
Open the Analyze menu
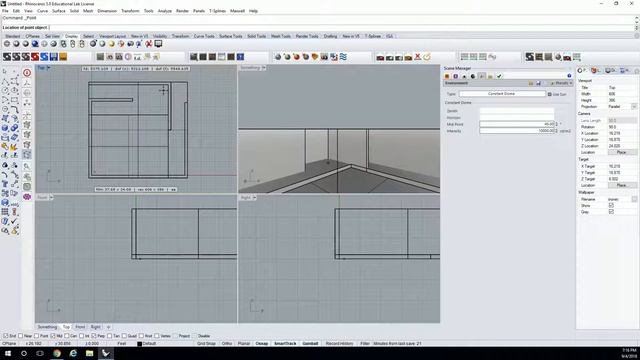(164, 11)
